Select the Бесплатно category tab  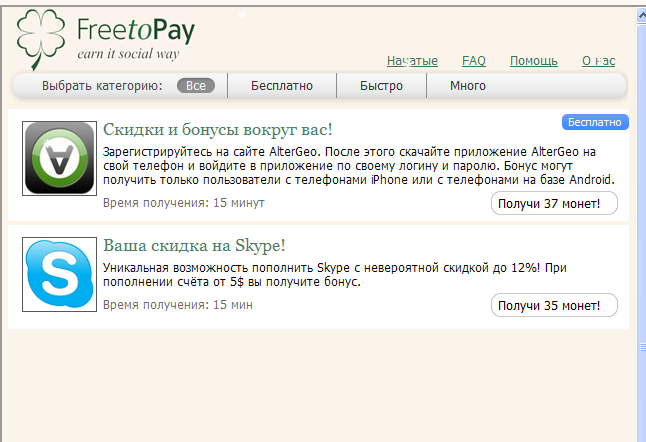click(282, 86)
